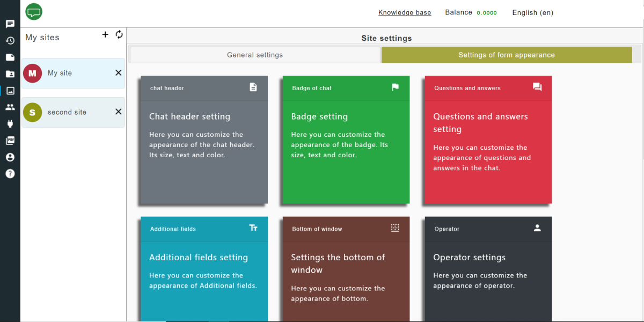Refresh the My sites list
The width and height of the screenshot is (644, 322).
point(119,35)
